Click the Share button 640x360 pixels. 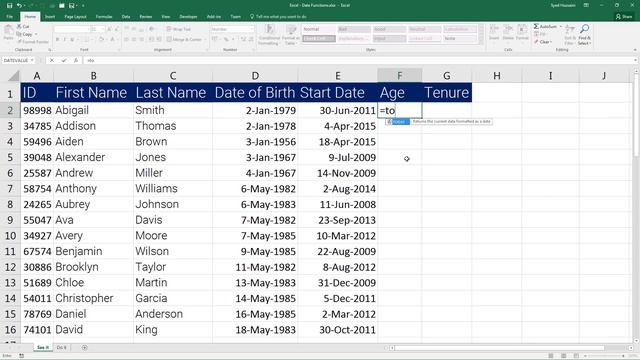tap(624, 17)
